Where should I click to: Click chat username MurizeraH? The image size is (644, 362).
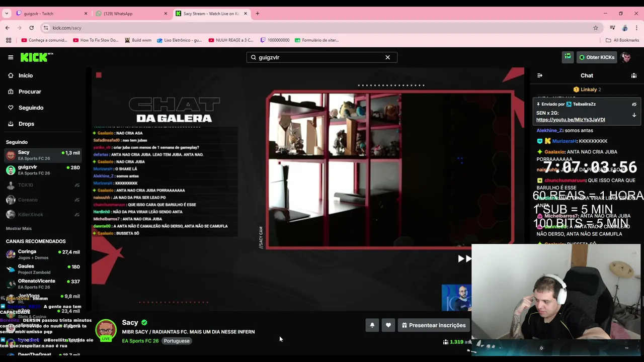click(x=564, y=141)
